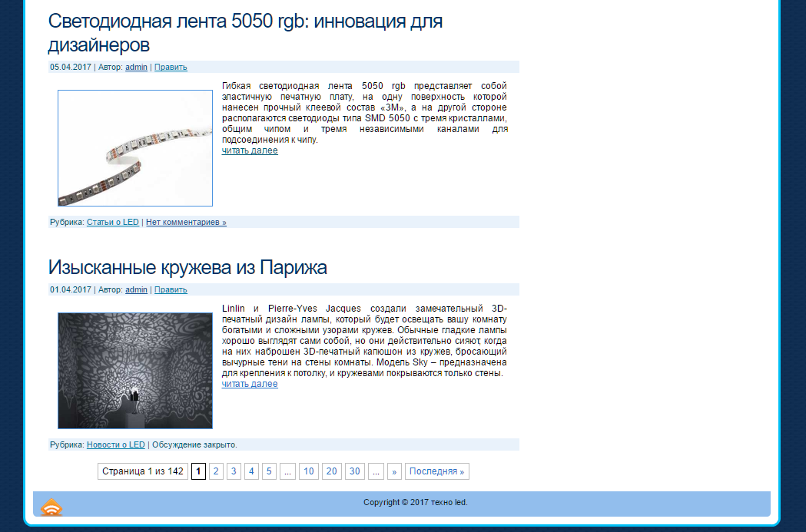Screen dimensions: 806x532
Task: Click admin author link on 05.04.2017 post
Action: pos(136,67)
